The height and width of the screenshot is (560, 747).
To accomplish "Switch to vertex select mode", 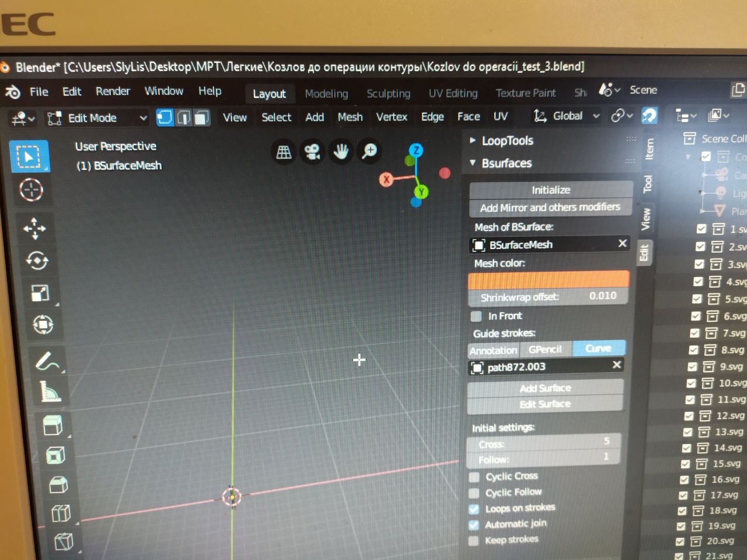I will click(165, 117).
